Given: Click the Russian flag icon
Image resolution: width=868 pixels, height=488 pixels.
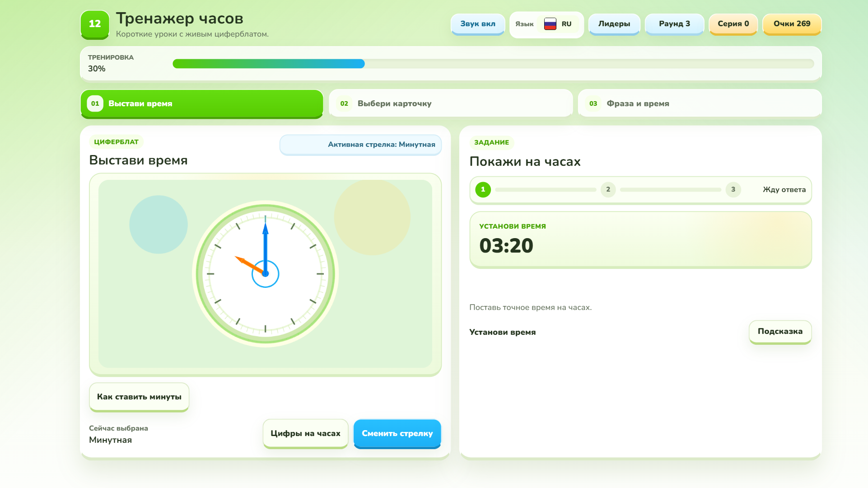Looking at the screenshot, I should [550, 24].
